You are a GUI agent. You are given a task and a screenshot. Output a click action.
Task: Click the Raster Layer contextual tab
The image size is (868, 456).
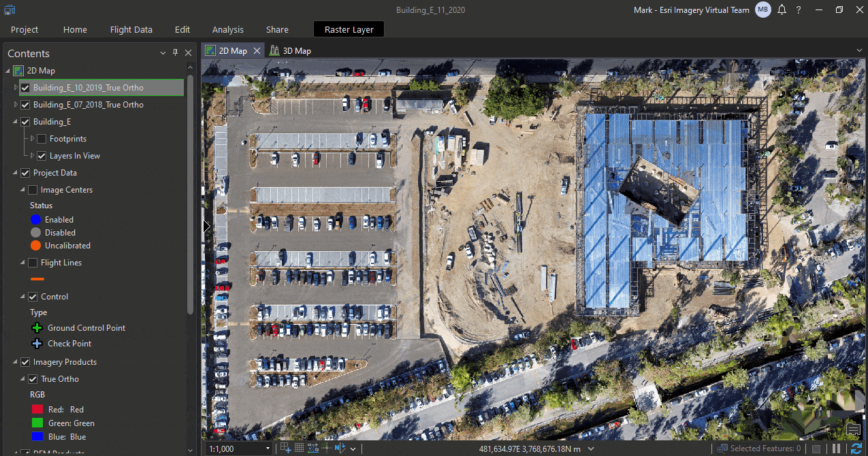349,29
